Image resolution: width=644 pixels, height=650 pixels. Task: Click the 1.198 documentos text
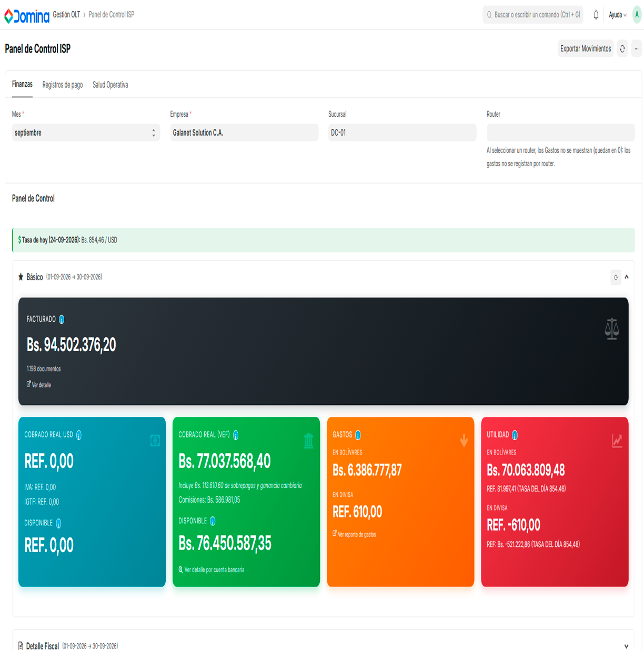(44, 369)
